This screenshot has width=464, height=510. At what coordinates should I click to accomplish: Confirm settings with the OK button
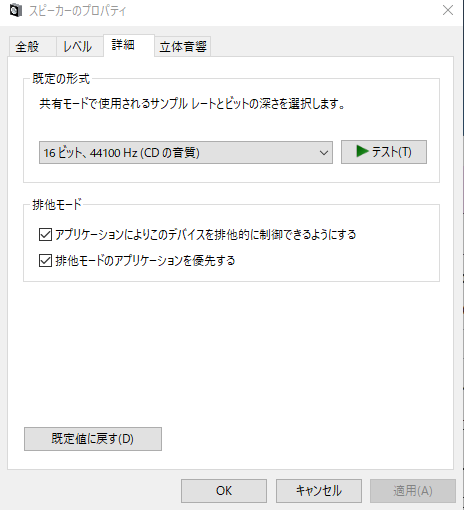click(x=224, y=491)
